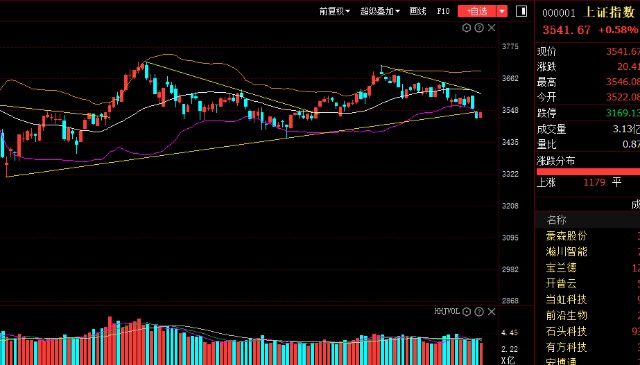Select the 上证指数 index title
The width and height of the screenshot is (640, 365).
pyautogui.click(x=610, y=12)
